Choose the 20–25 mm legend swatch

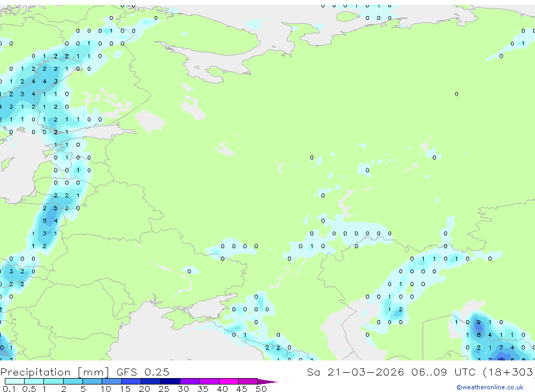150,381
